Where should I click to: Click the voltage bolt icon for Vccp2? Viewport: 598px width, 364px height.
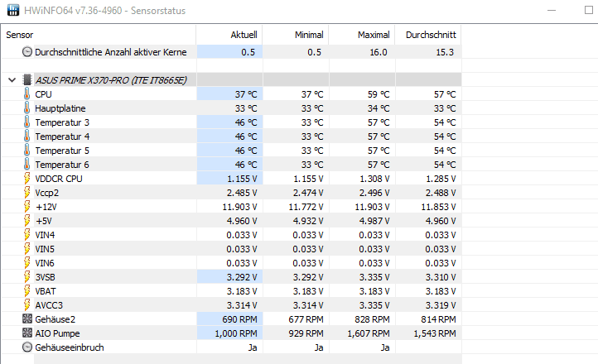tap(27, 193)
